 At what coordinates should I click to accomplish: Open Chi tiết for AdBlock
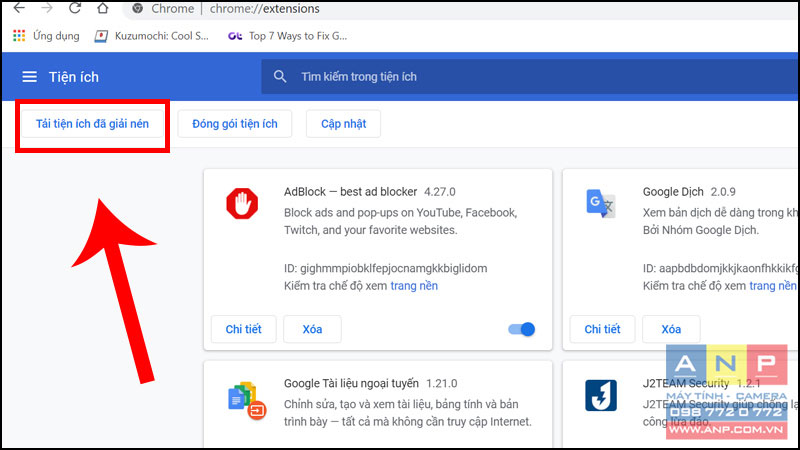[243, 329]
